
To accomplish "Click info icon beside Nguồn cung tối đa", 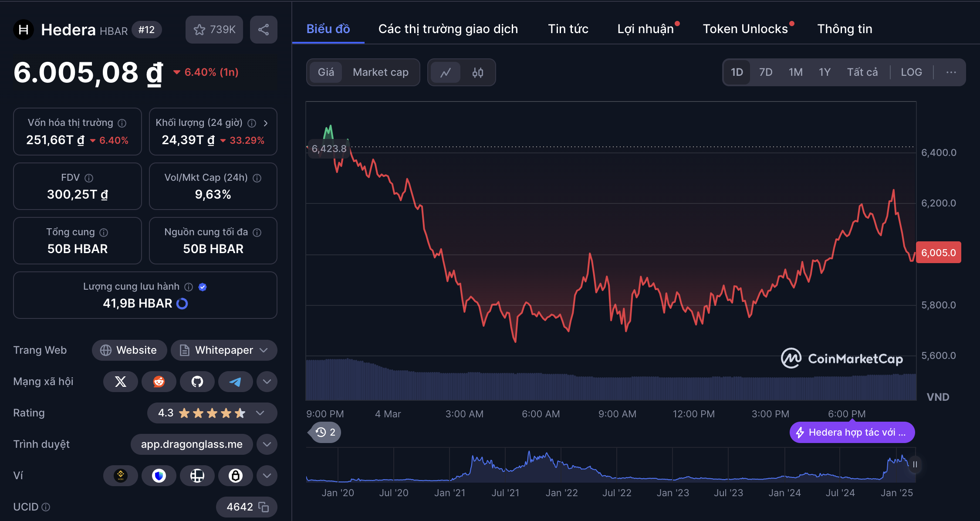I will 257,233.
